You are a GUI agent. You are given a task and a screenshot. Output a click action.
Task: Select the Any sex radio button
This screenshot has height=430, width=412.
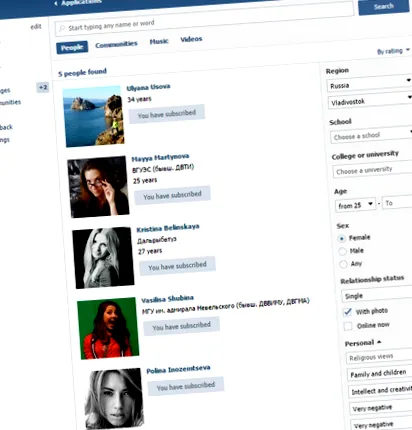[343, 265]
